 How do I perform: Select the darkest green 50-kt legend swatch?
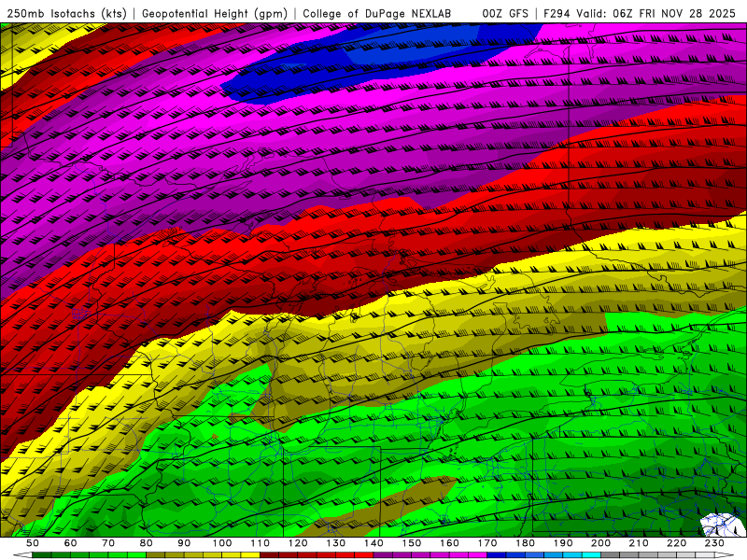pyautogui.click(x=41, y=554)
